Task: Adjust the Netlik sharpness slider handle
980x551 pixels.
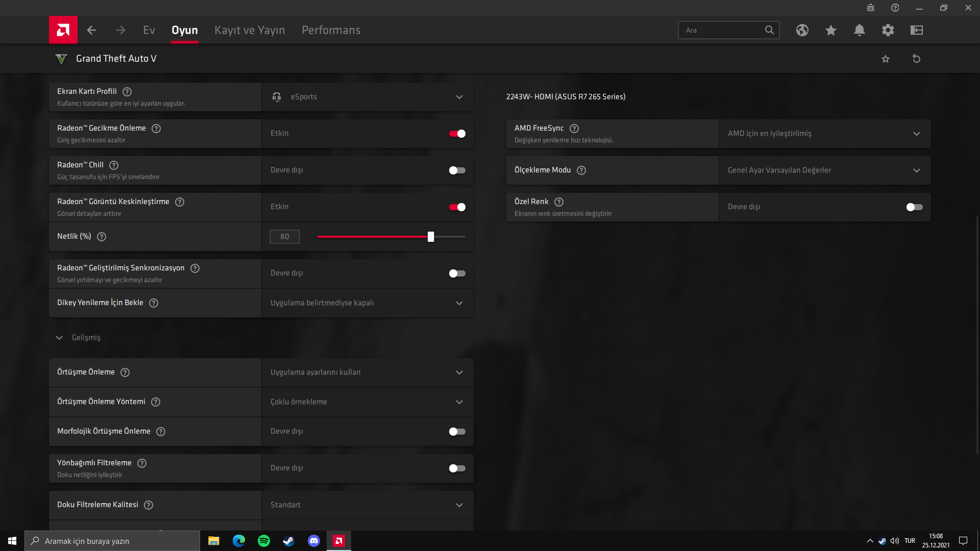Action: coord(431,237)
